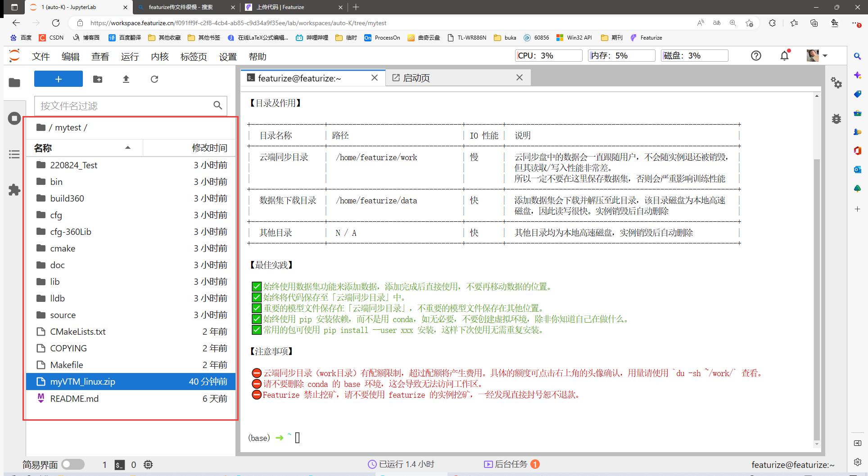Click the upload files icon
This screenshot has width=868, height=476.
126,79
